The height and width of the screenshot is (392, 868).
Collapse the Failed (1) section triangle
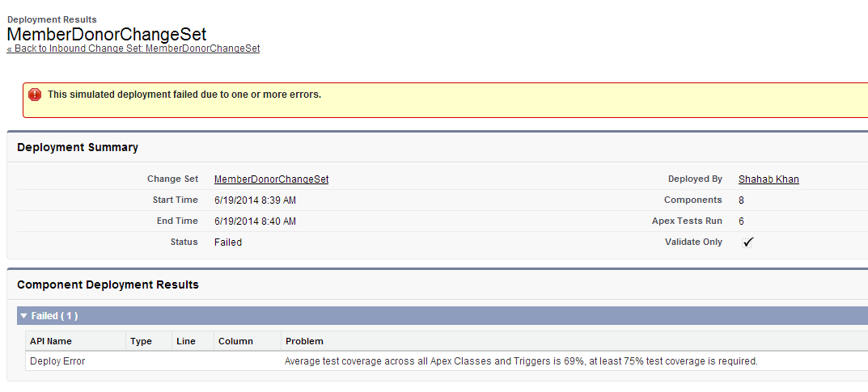(24, 316)
